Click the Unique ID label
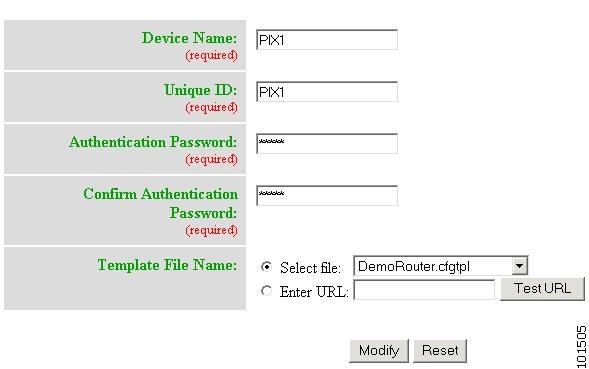This screenshot has height=369, width=589. click(201, 90)
